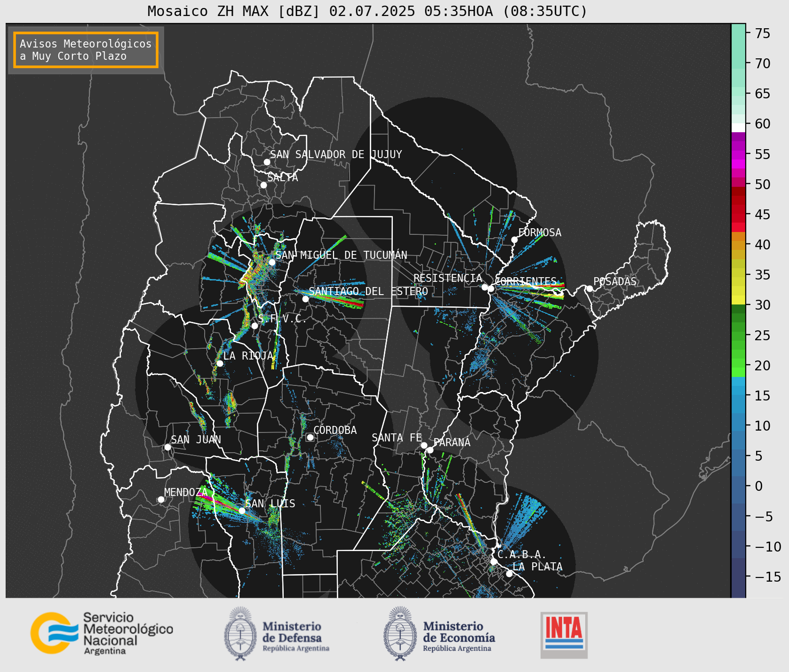789x672 pixels.
Task: Select the Resistencia city marker
Action: click(485, 287)
